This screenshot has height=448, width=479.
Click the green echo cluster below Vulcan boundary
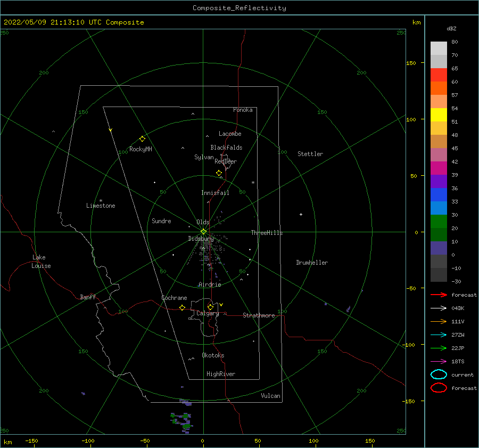click(x=182, y=422)
